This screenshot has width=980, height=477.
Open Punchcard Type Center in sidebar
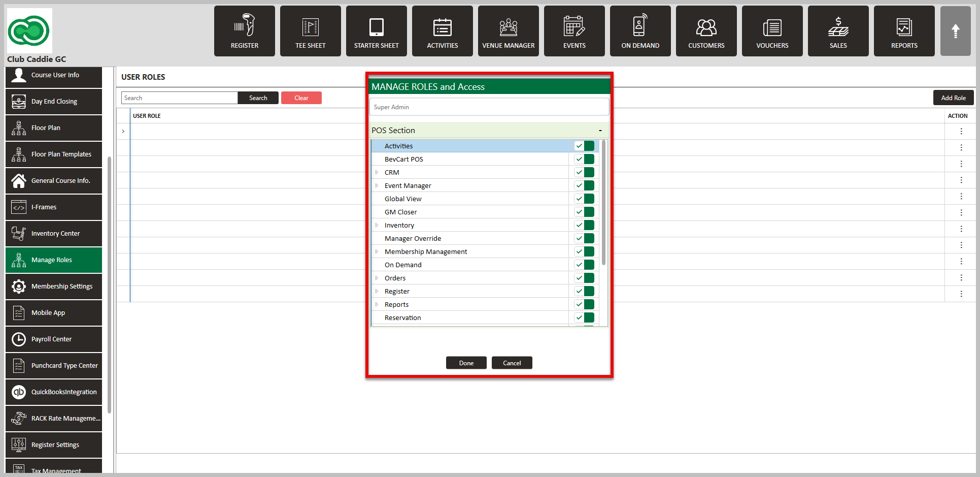point(54,366)
